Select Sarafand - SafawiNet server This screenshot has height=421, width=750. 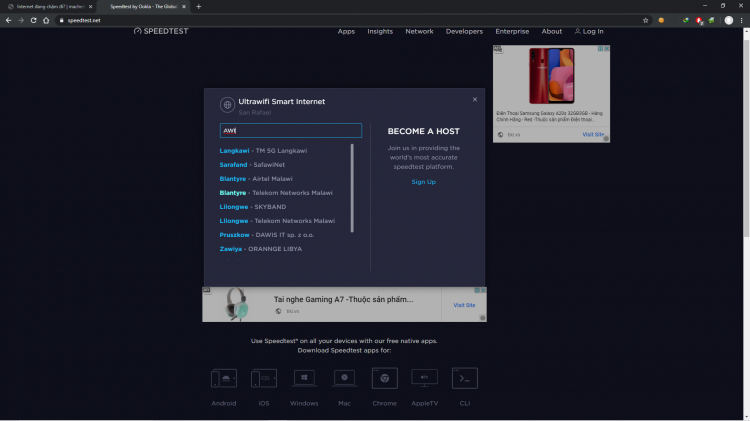pos(252,165)
